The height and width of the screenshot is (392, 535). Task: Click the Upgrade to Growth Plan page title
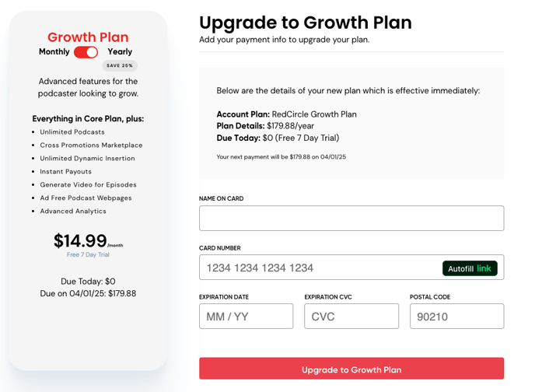(306, 23)
